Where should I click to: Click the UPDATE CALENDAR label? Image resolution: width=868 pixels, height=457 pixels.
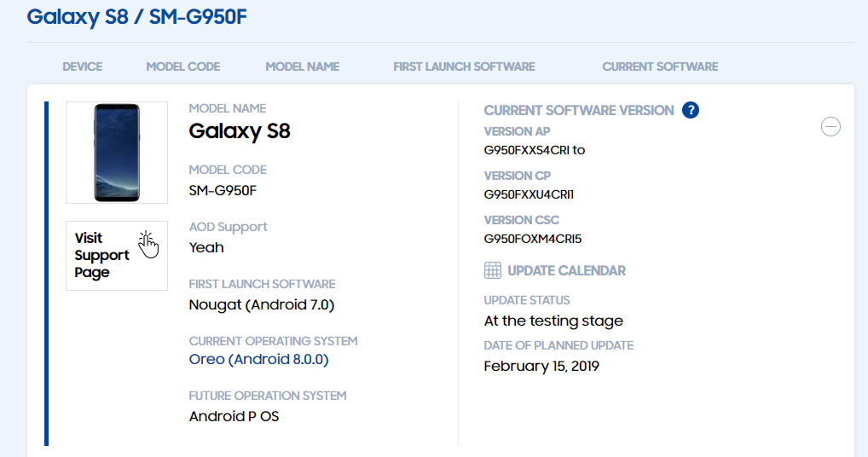click(566, 270)
